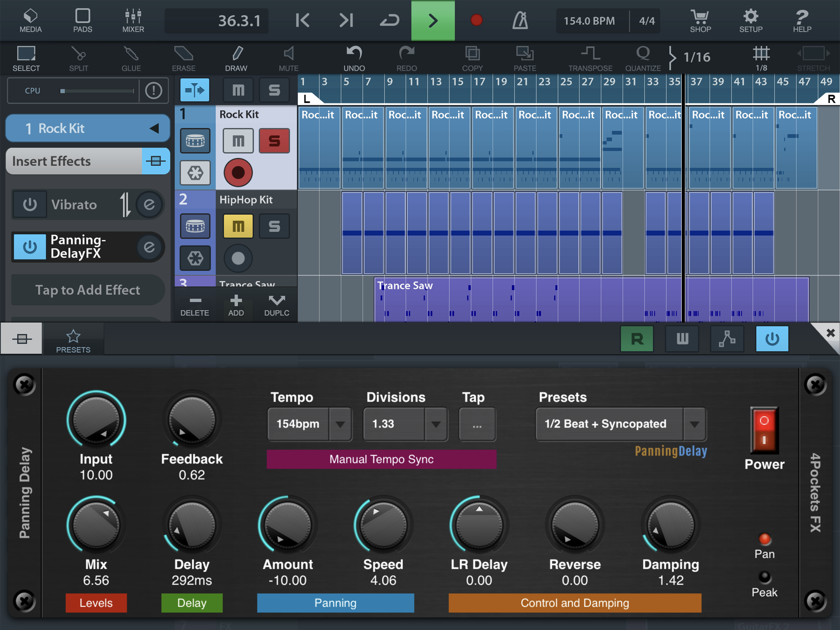Click the Feedback knob
The image size is (840, 630).
pos(192,420)
